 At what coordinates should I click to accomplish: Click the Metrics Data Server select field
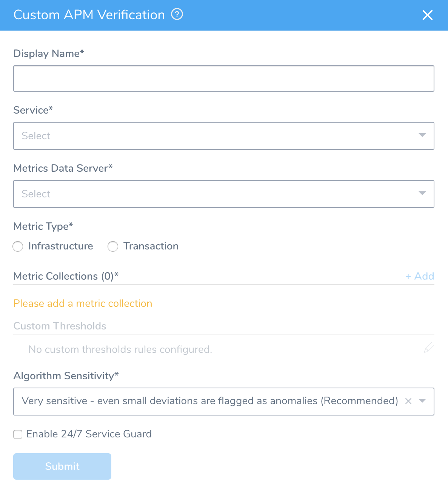224,194
